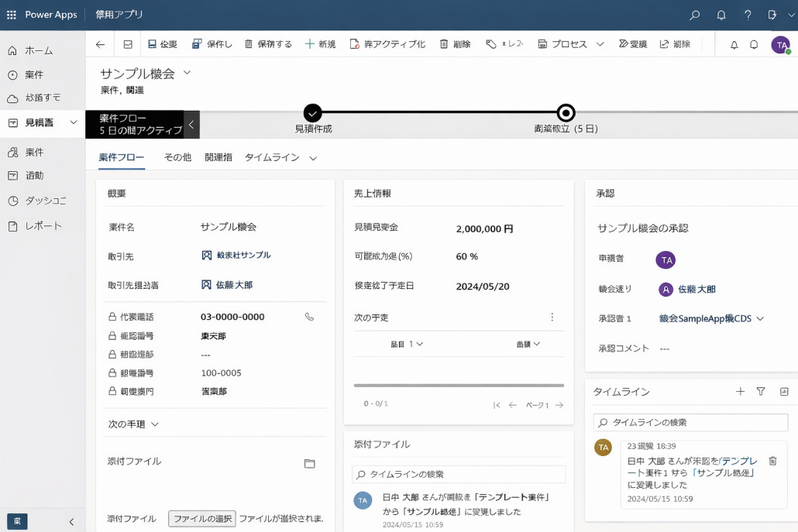Click the phone call icon beside 03-0000-0000
Screen dimensions: 798x532
[309, 317]
